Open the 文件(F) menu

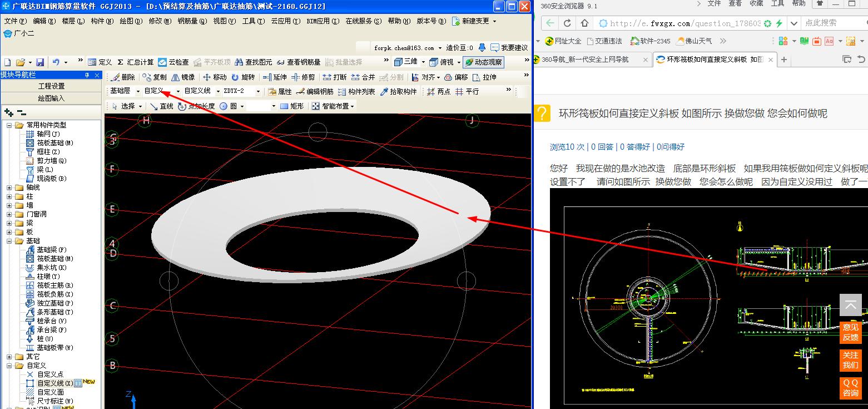15,21
